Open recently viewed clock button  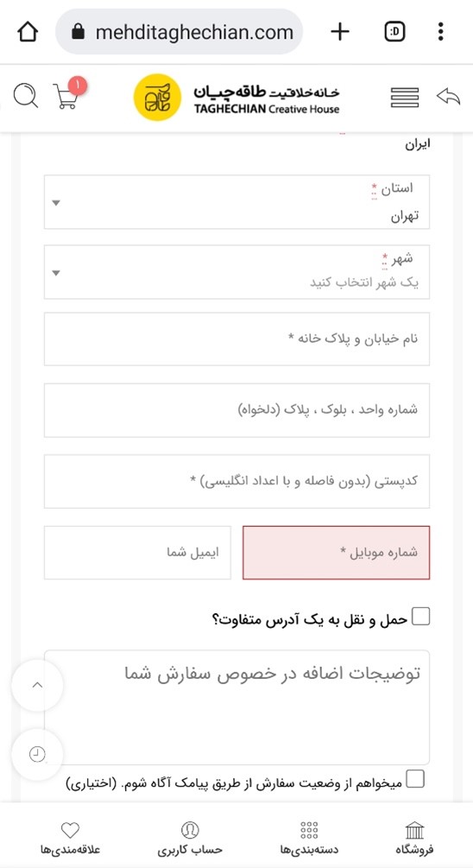point(37,755)
